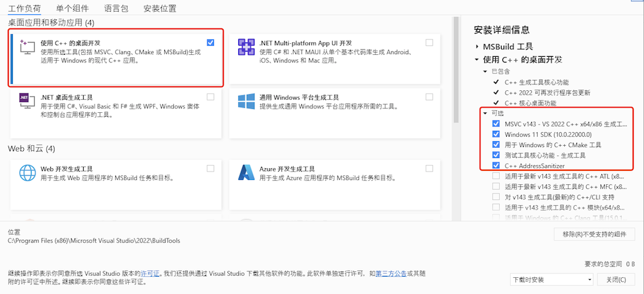Click the C++ desktop development monitor icon

28,48
